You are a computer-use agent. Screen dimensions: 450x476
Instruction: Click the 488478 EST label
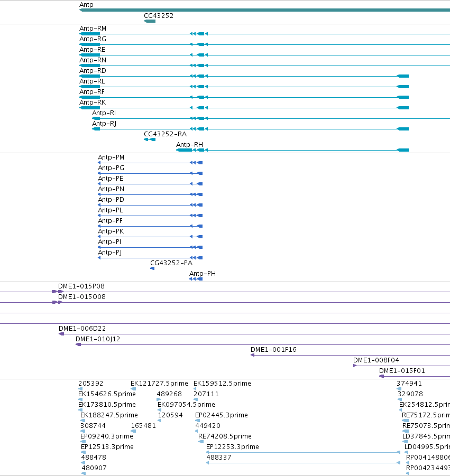pos(94,458)
